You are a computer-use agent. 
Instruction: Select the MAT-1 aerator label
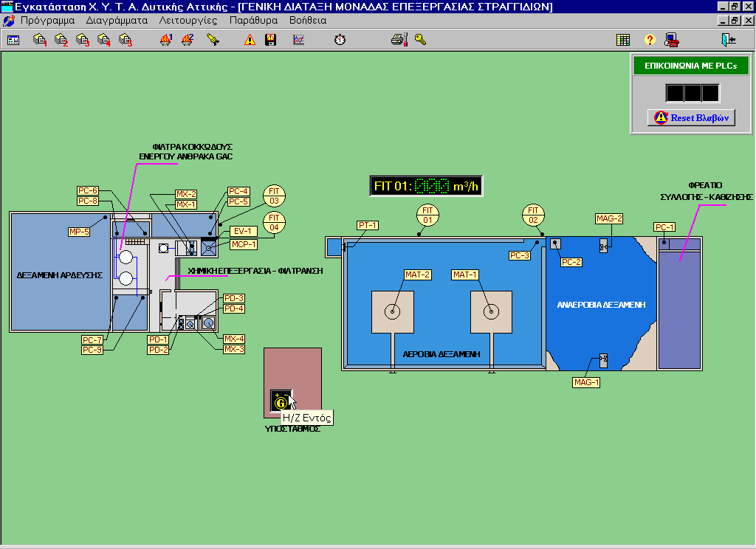click(x=466, y=275)
